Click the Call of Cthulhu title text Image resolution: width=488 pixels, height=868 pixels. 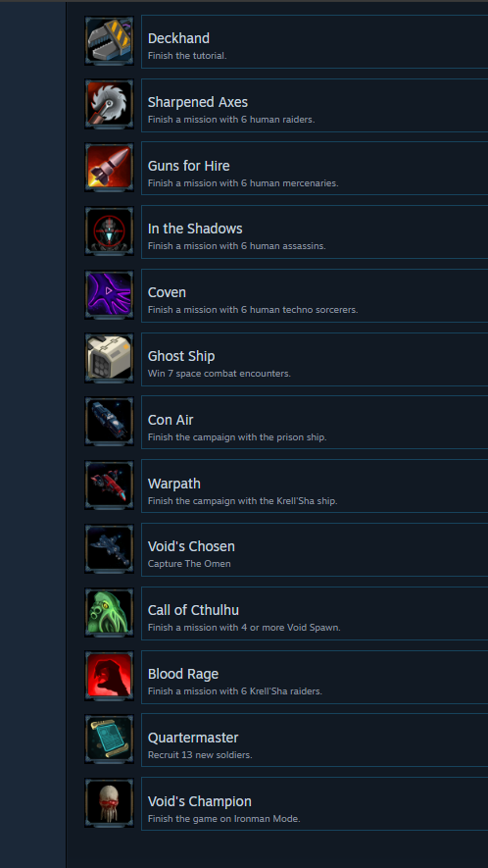click(193, 610)
